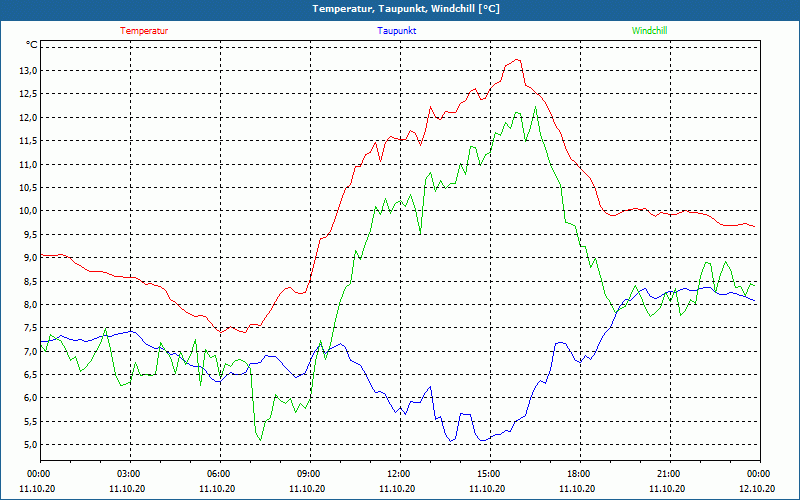Click the 10,5 y-axis value
The width and height of the screenshot is (800, 500).
pyautogui.click(x=29, y=188)
